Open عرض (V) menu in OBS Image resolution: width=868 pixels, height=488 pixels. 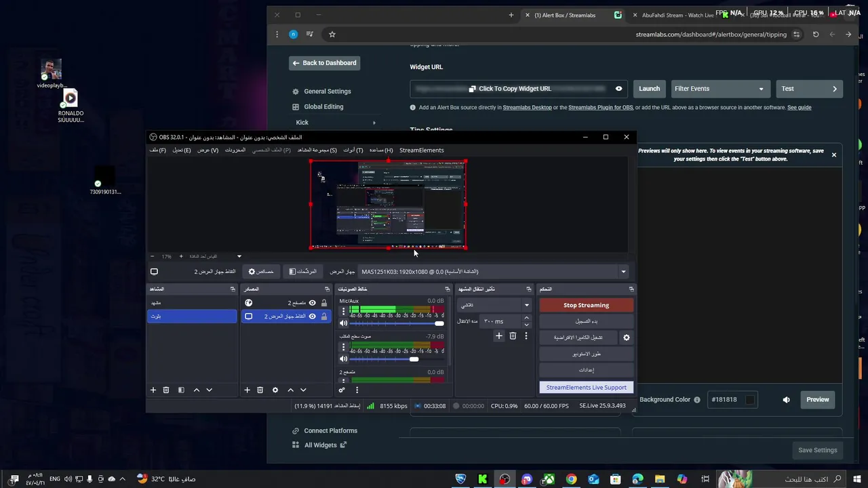point(208,150)
